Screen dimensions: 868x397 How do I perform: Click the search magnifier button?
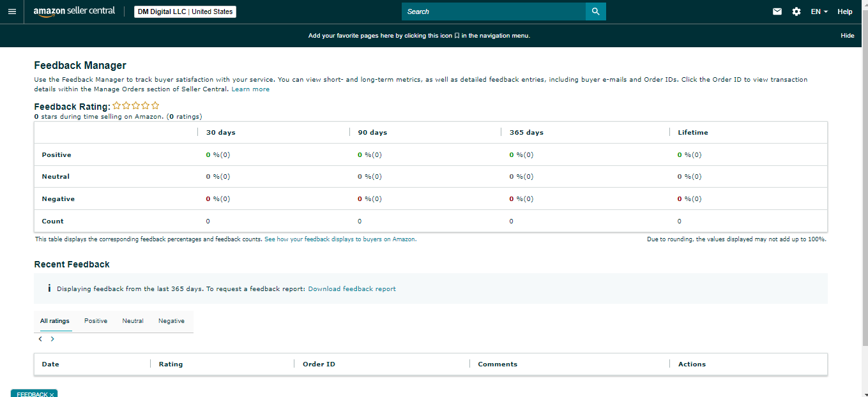click(x=595, y=11)
